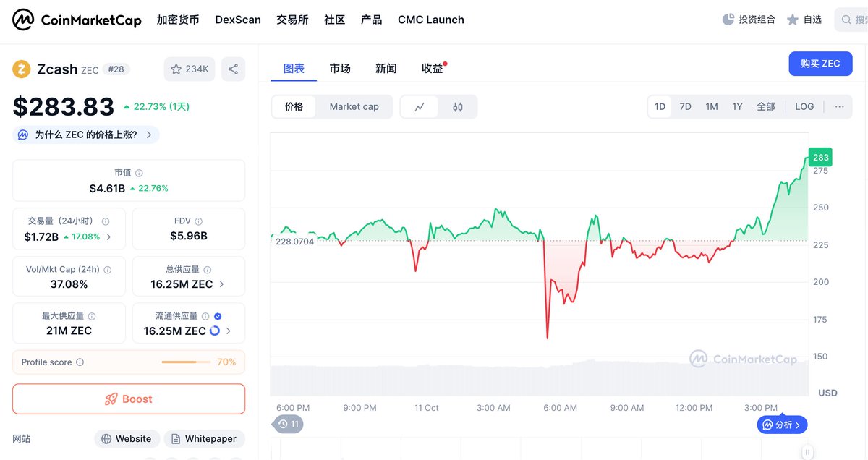Select the 价格 chart toggle

(294, 107)
